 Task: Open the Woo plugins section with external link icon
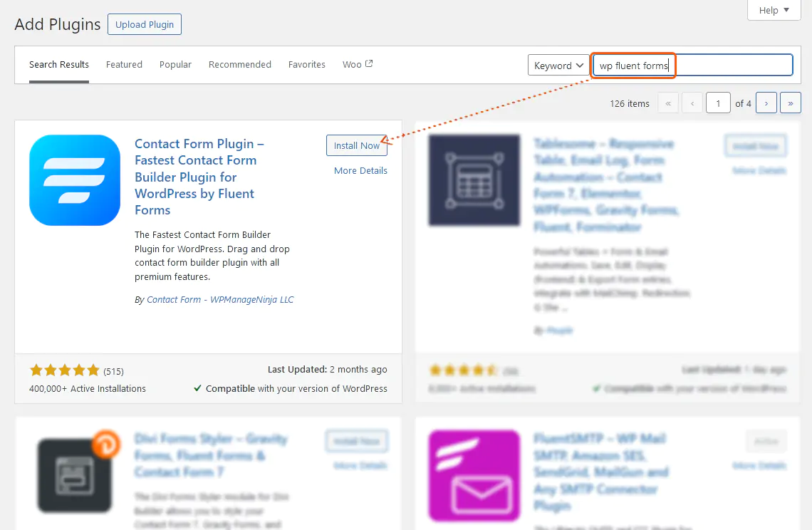(357, 64)
